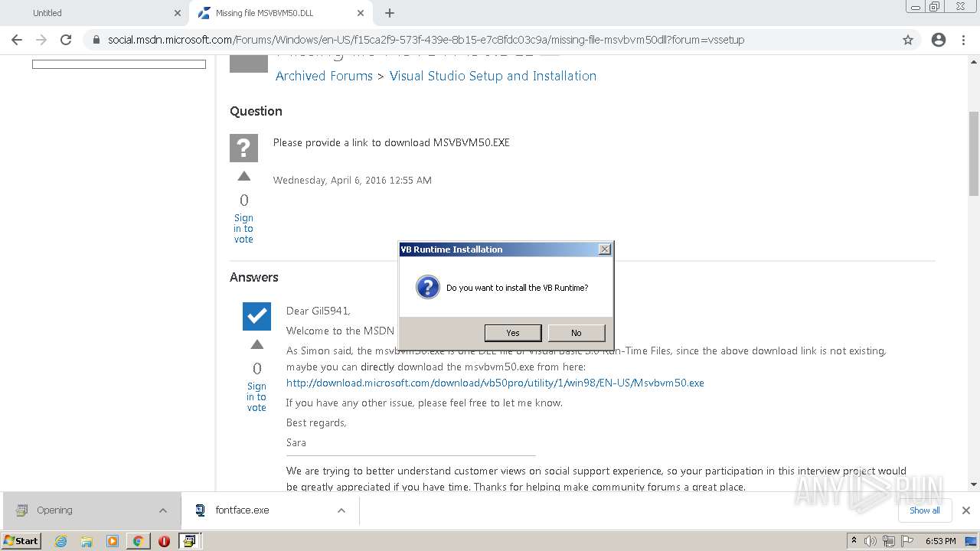Click Sign in to vote under question
The height and width of the screenshot is (551, 980).
243,229
